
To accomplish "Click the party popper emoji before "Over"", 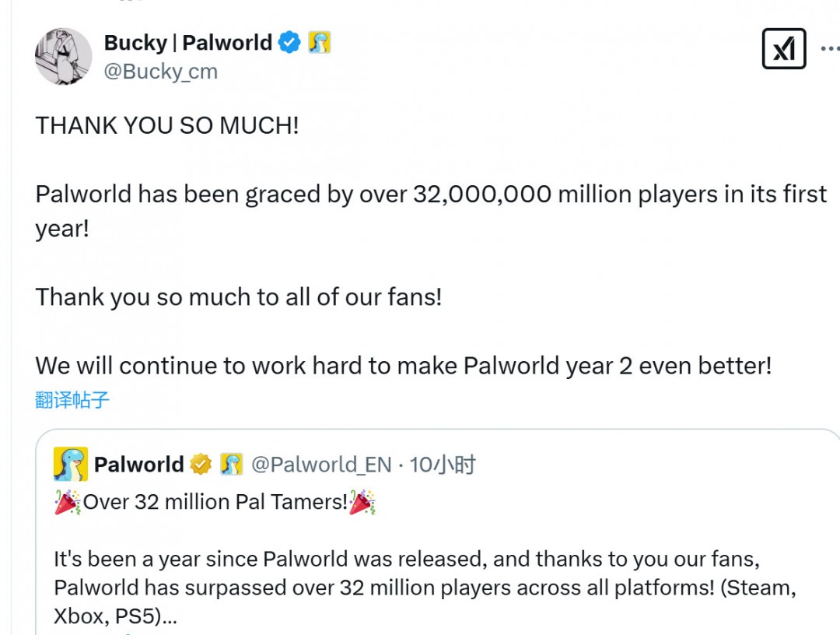I will point(67,503).
